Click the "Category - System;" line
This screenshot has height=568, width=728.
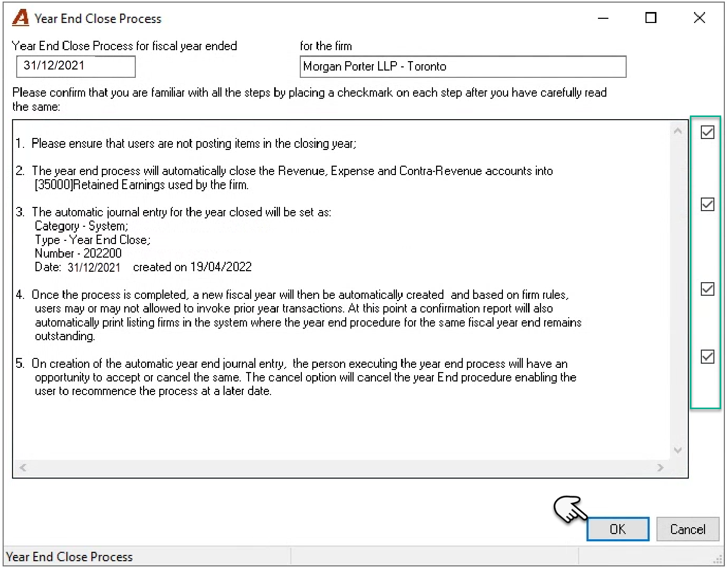(81, 226)
